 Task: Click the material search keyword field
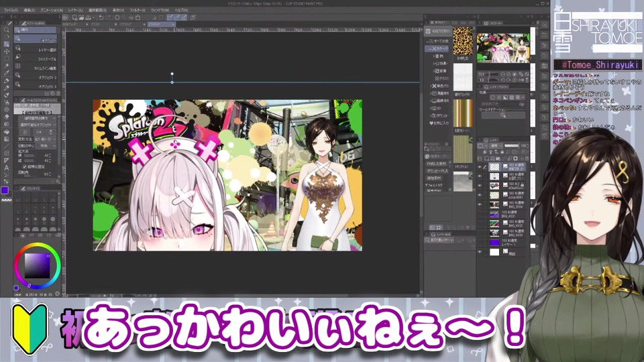438,156
